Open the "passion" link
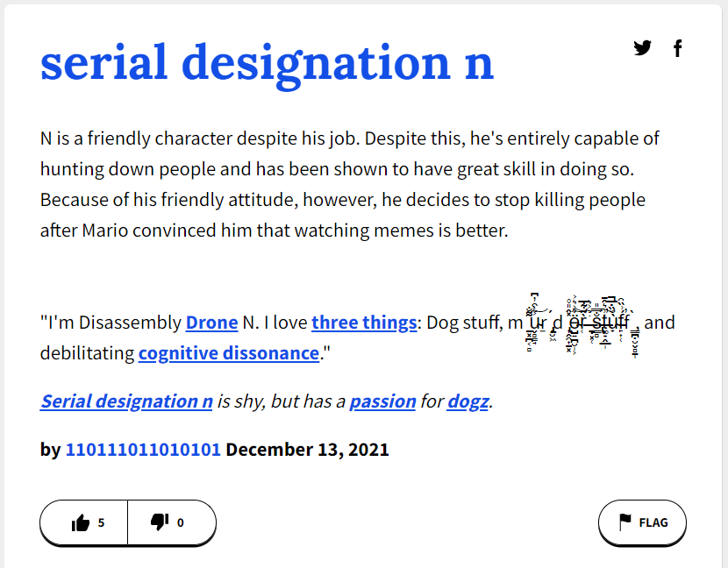The width and height of the screenshot is (728, 568). pyautogui.click(x=382, y=401)
